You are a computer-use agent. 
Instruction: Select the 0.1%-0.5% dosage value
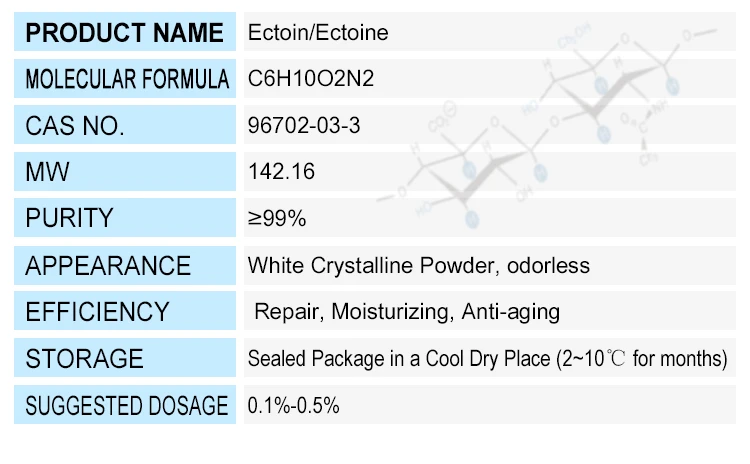point(294,406)
